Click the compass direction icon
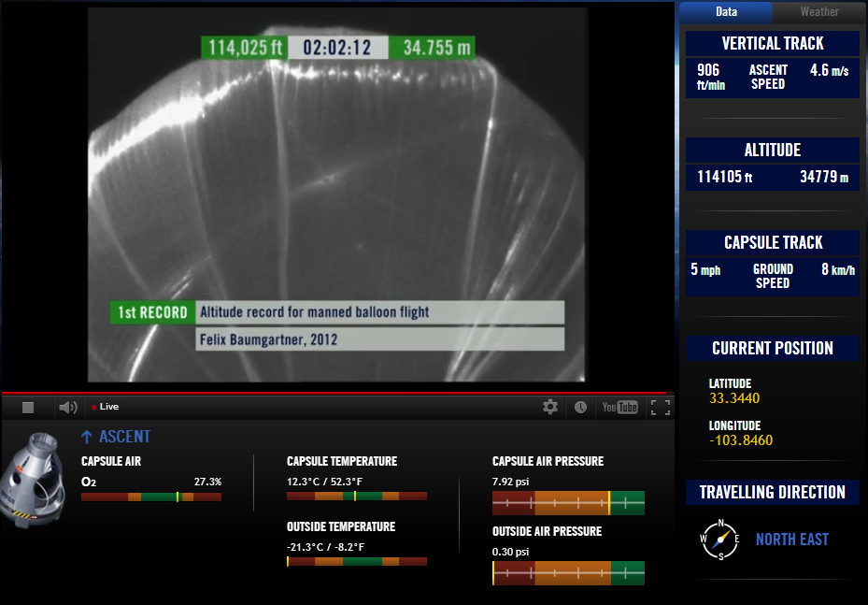868x605 pixels. pyautogui.click(x=720, y=540)
